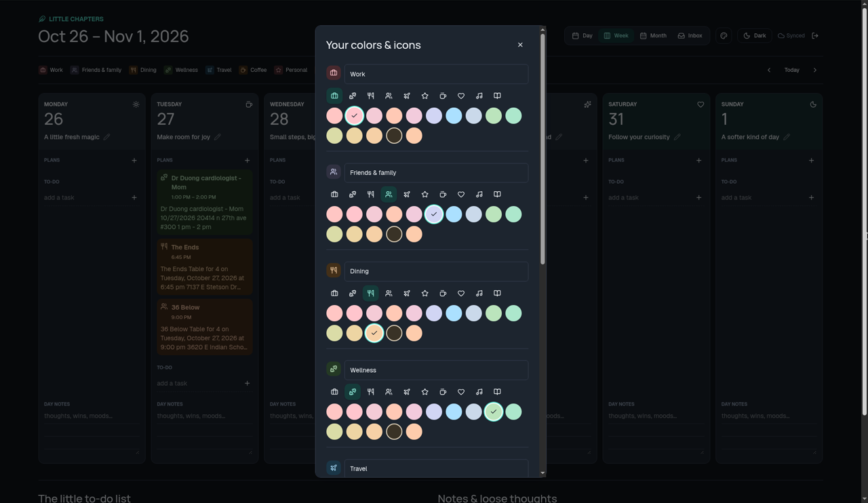Choose the briefcase icon for Work category

(x=334, y=96)
